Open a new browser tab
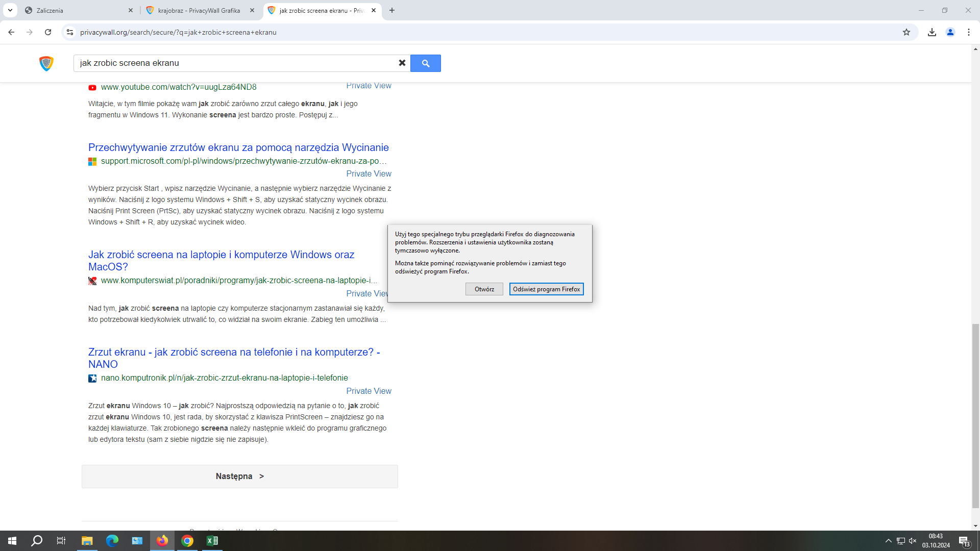980x551 pixels. tap(392, 10)
